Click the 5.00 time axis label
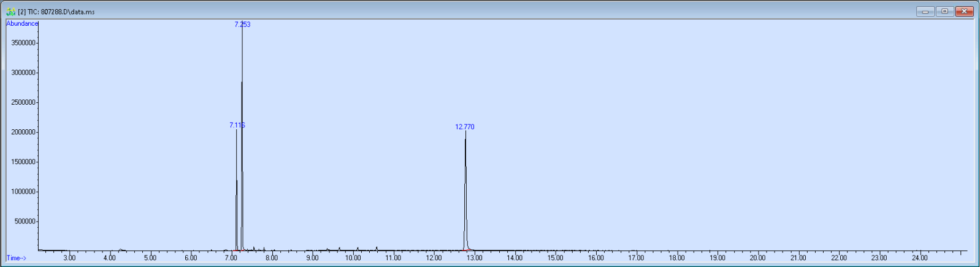 [x=150, y=258]
